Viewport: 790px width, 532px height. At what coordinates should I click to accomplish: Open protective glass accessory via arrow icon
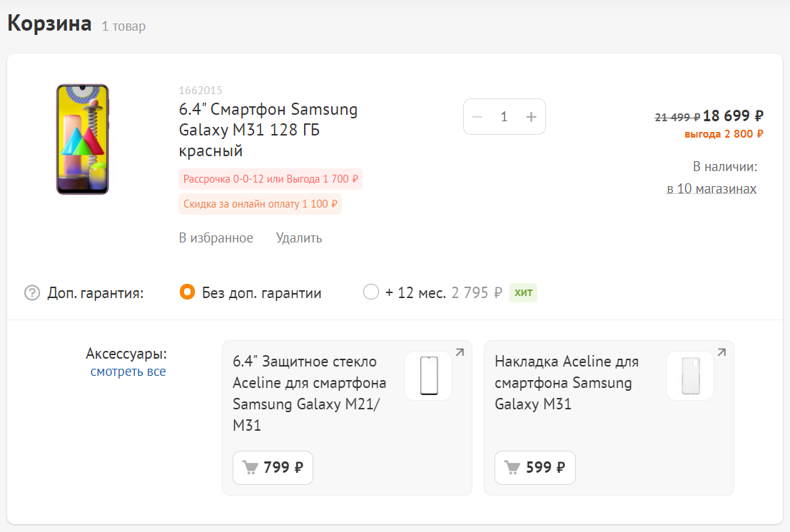pyautogui.click(x=460, y=352)
